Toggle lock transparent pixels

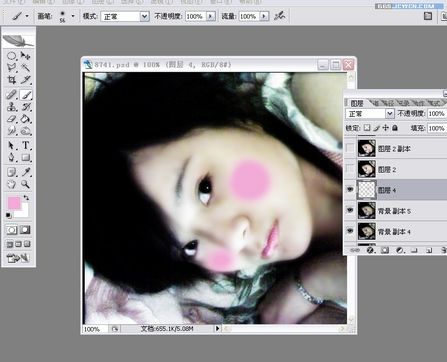tap(367, 128)
